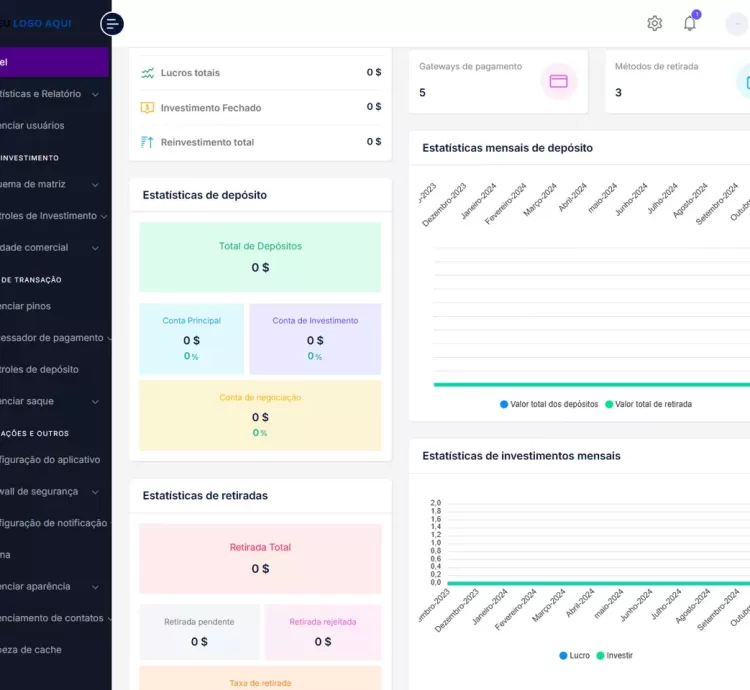Screen dimensions: 750x690
Task: Toggle the sidebar with the hamburger menu icon
Action: pyautogui.click(x=112, y=24)
